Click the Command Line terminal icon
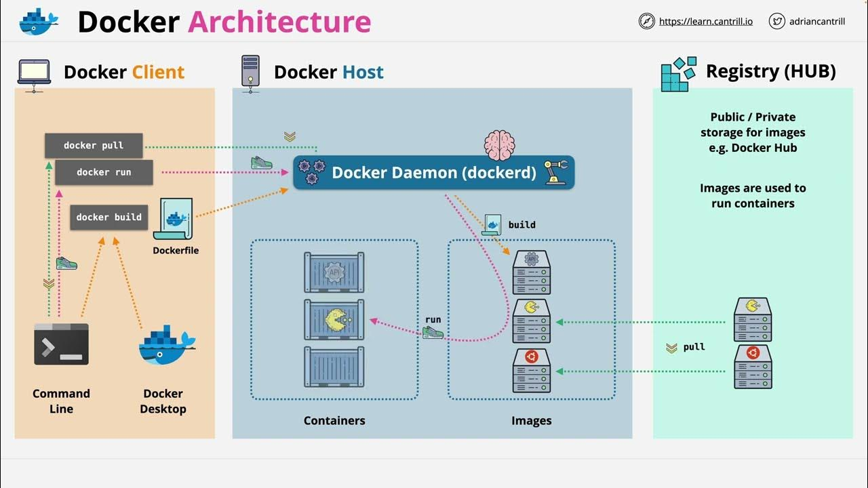 coord(62,344)
